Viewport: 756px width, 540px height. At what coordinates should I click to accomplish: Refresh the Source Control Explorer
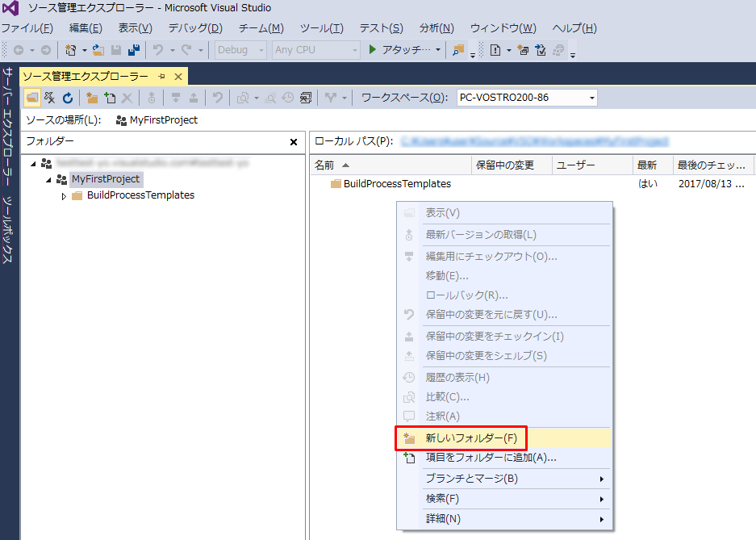(69, 98)
